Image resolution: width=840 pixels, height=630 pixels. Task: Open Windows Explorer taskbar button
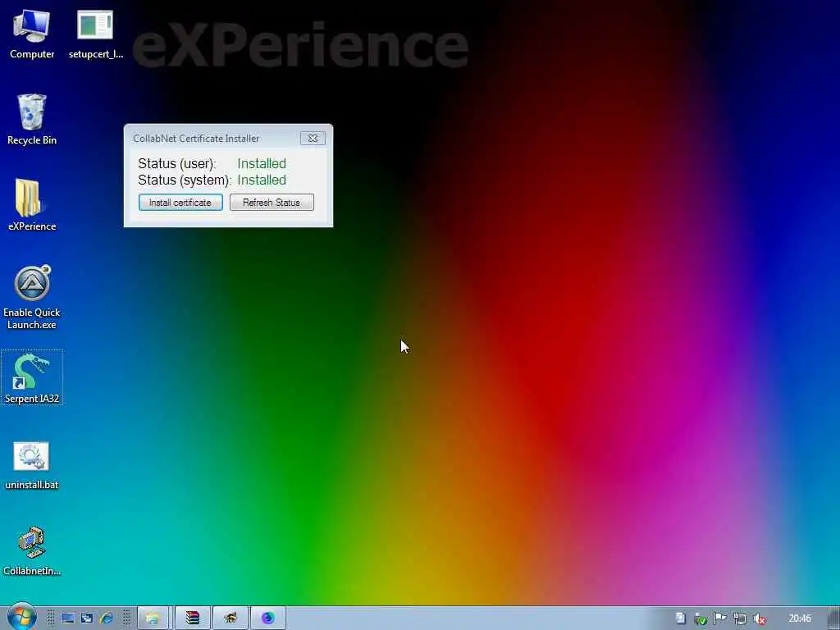(x=153, y=619)
